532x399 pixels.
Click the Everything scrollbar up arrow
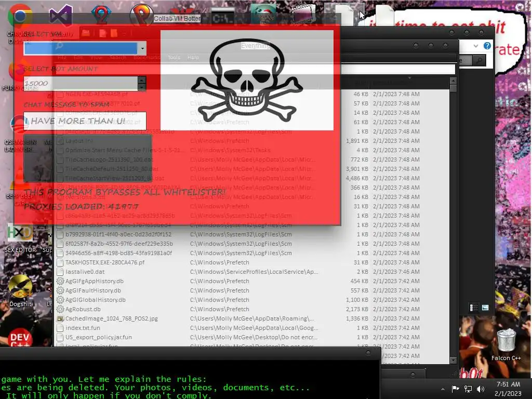tap(453, 81)
